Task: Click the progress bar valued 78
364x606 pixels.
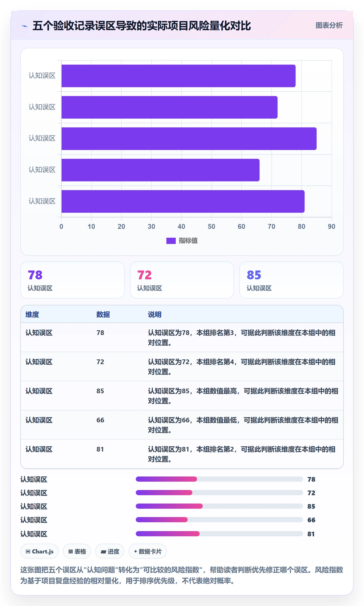Action: (219, 479)
